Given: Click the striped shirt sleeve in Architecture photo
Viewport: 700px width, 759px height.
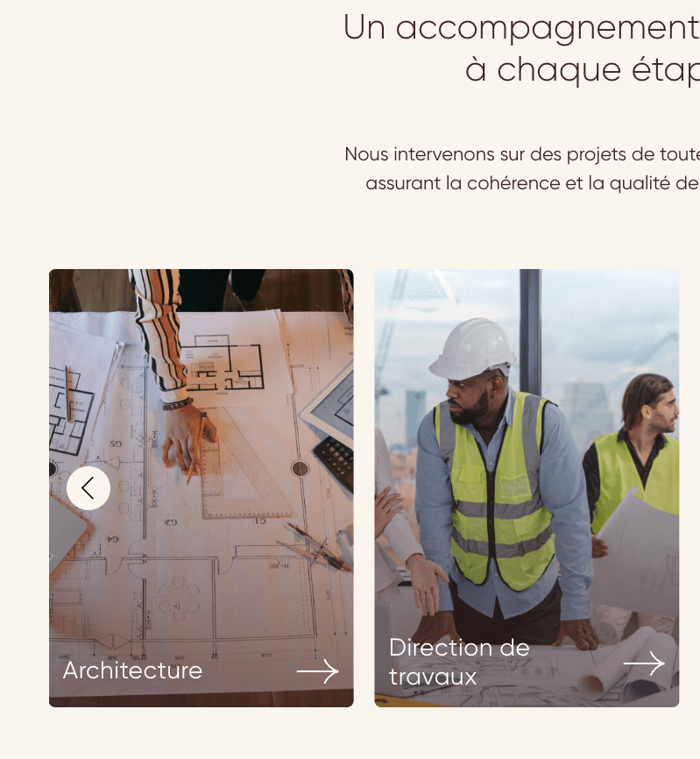Looking at the screenshot, I should tap(159, 330).
